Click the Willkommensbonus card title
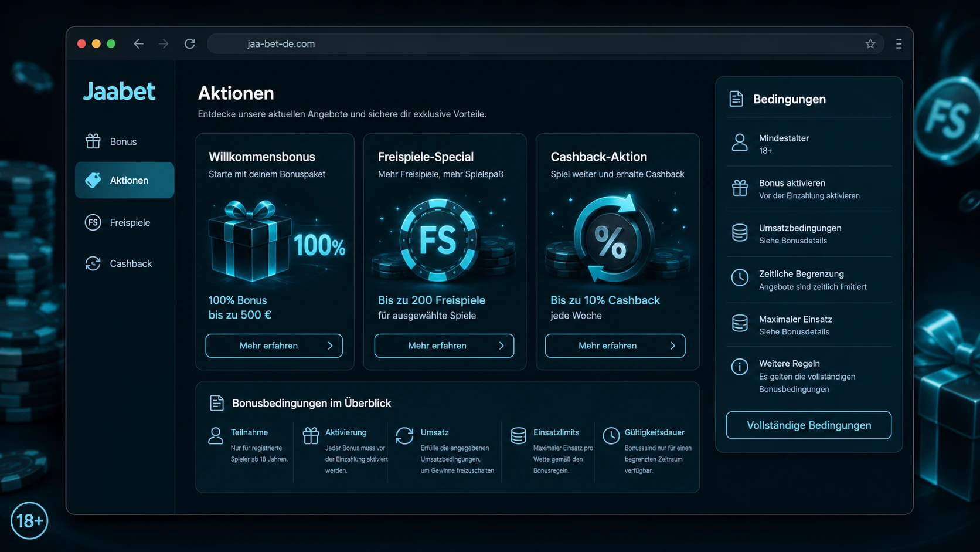Viewport: 980px width, 552px height. click(x=262, y=157)
